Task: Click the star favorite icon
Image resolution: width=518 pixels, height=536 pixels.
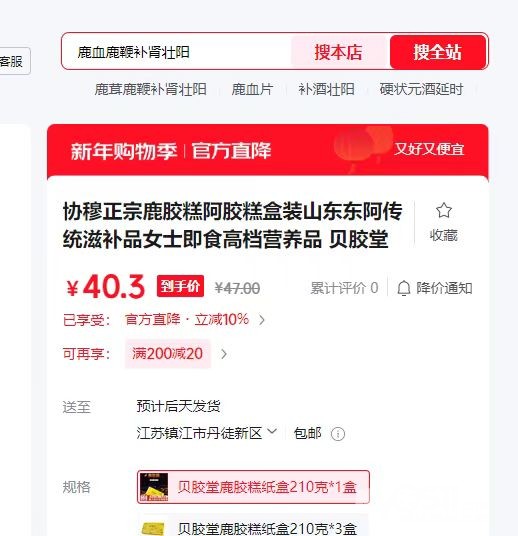Action: point(444,210)
